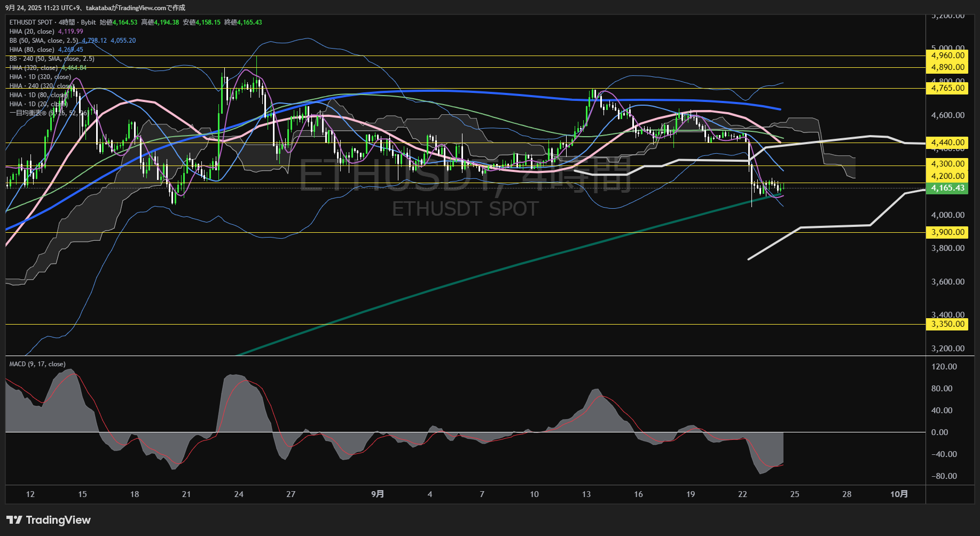Viewport: 980px width, 536px height.
Task: Click the purple 4,119.99 HMA value
Action: (70, 31)
